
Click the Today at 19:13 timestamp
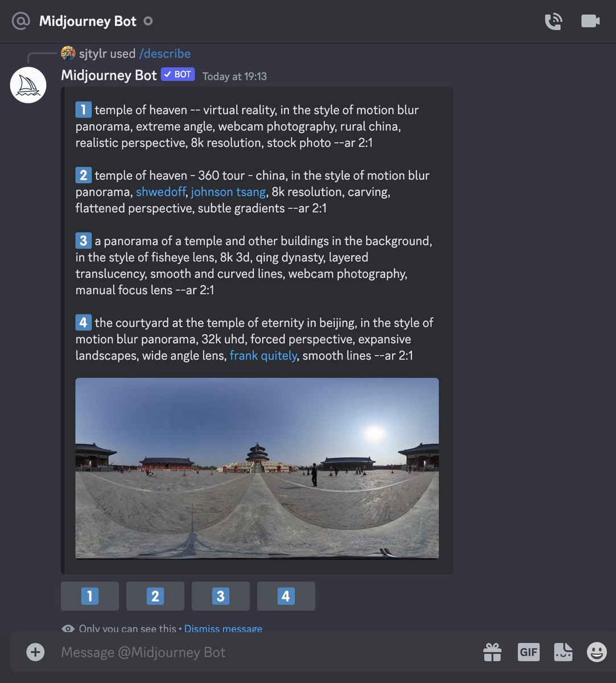(x=234, y=76)
